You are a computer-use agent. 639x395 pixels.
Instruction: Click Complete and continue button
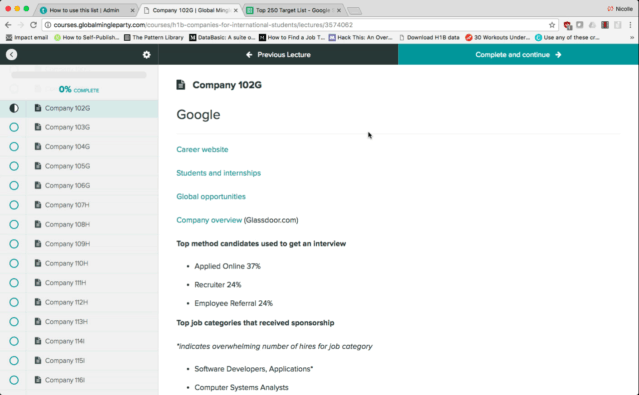coord(518,55)
